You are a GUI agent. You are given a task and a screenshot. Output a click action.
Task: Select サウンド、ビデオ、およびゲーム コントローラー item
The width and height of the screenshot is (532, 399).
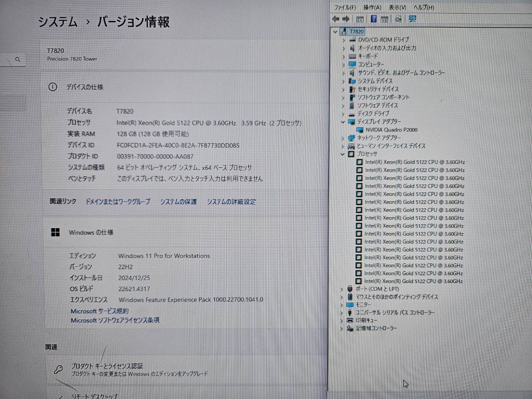click(401, 73)
